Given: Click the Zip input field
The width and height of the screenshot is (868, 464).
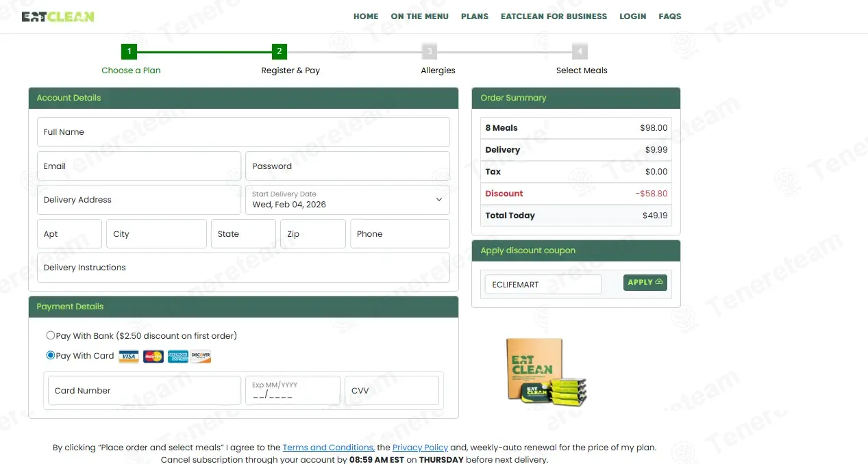Looking at the screenshot, I should point(313,234).
